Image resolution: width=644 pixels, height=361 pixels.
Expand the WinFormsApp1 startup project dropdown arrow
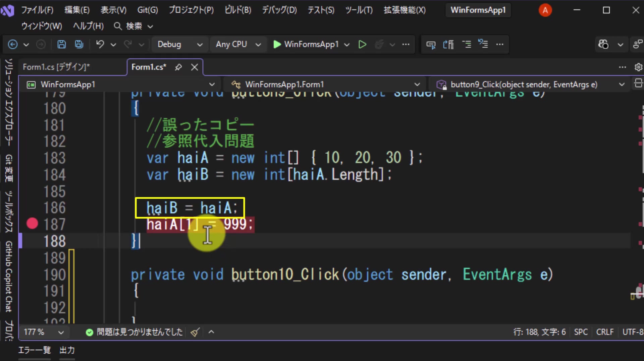pos(347,44)
